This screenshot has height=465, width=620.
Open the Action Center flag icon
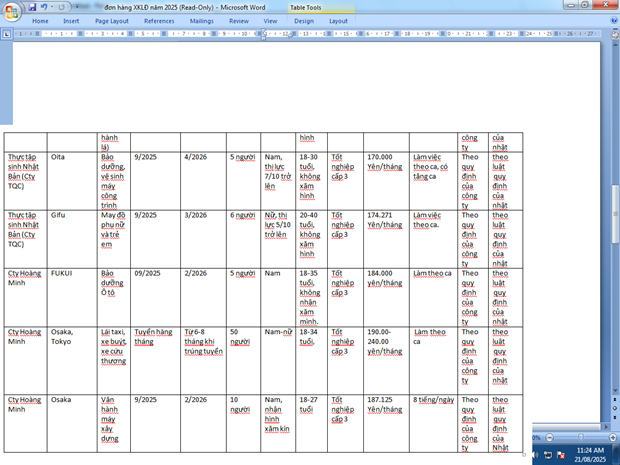point(561,455)
